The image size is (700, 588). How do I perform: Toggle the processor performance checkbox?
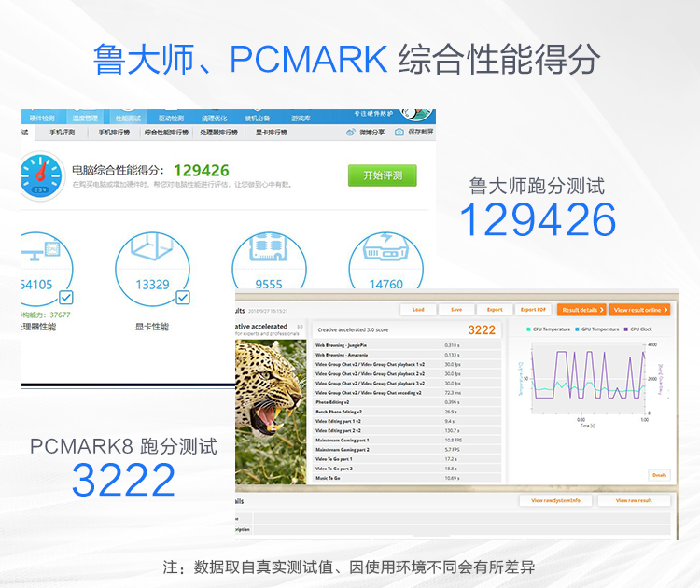[66, 298]
